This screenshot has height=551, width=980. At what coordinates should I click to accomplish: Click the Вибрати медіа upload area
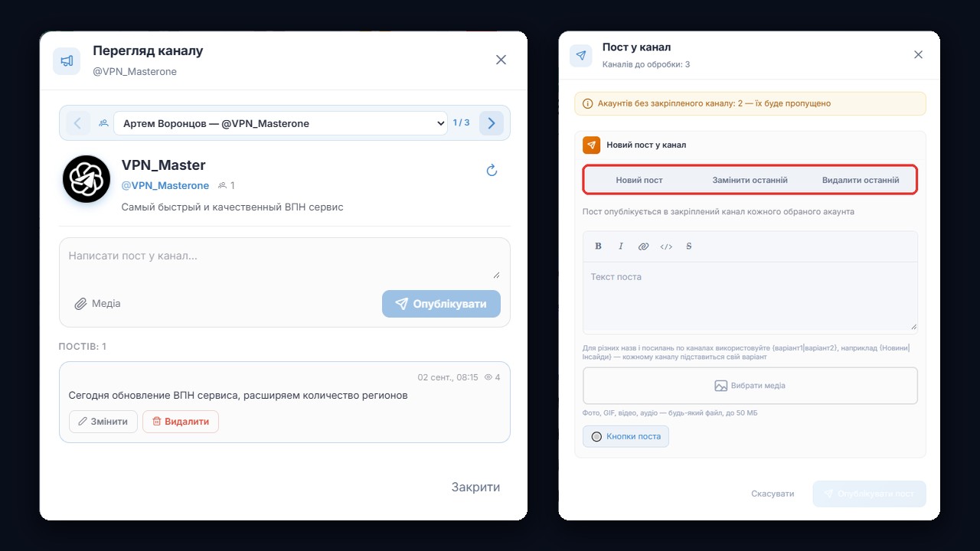coord(750,386)
